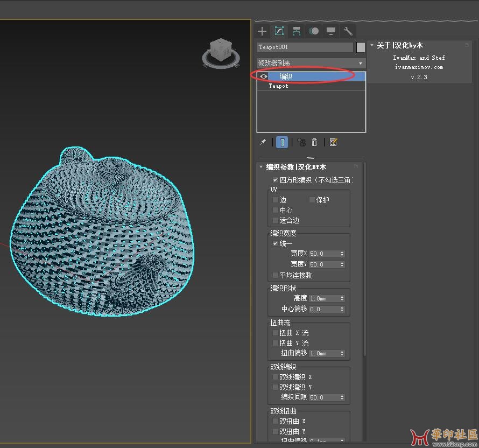Toggle 四方形编织 checkbox
Image resolution: width=479 pixels, height=448 pixels.
coord(275,180)
